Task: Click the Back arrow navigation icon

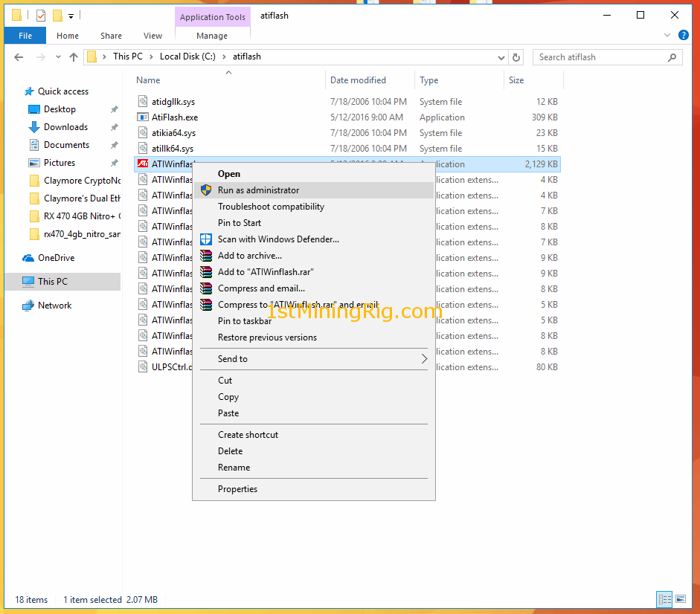Action: 19,57
